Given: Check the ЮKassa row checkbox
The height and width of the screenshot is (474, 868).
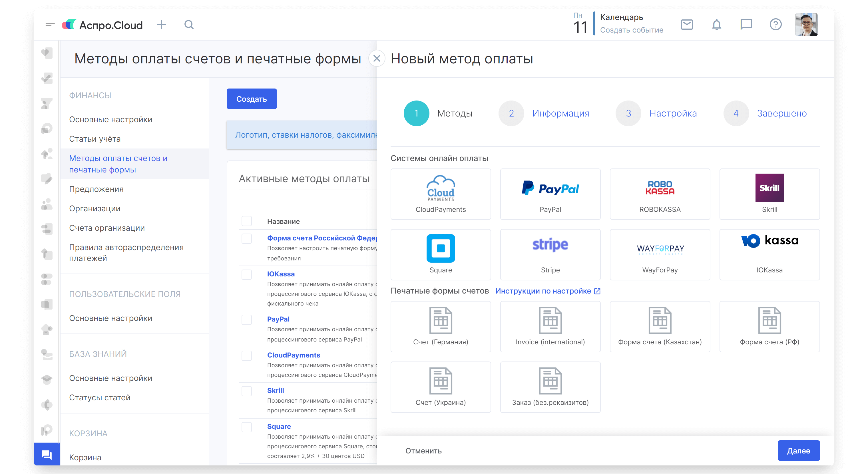Looking at the screenshot, I should coord(247,275).
